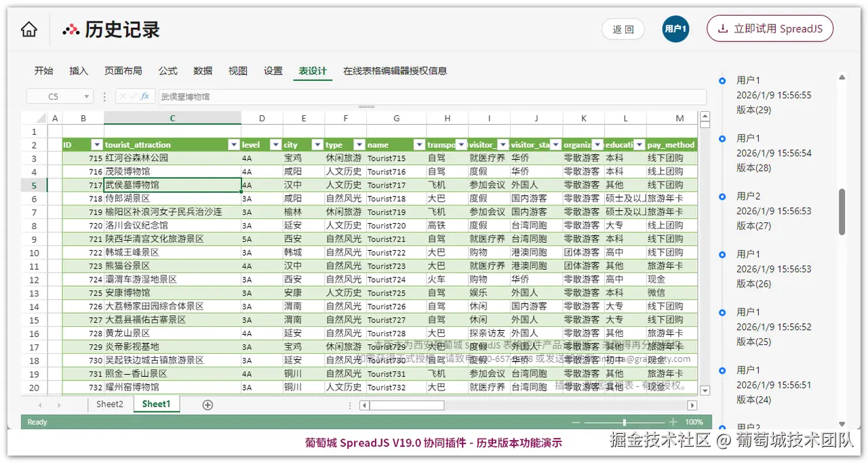Open the educati column L filter dropdown
The height and width of the screenshot is (463, 868).
639,144
